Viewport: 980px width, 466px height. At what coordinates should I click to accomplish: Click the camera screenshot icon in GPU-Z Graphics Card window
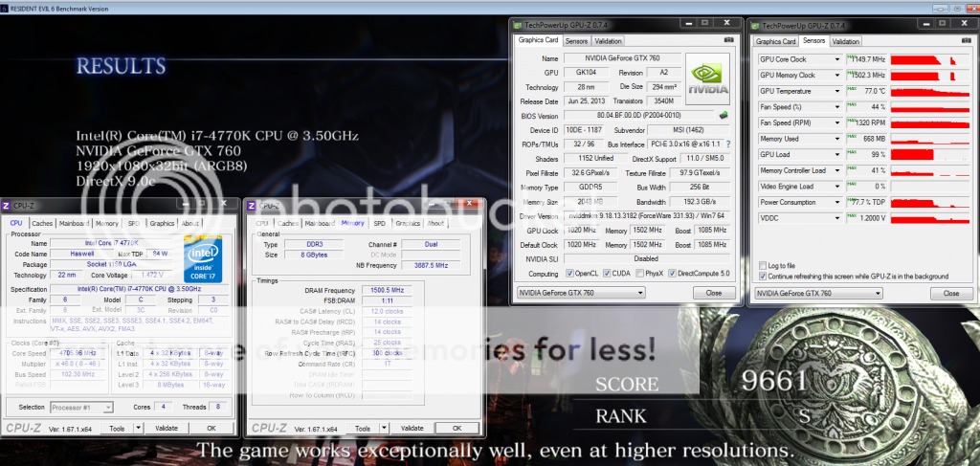click(x=730, y=42)
